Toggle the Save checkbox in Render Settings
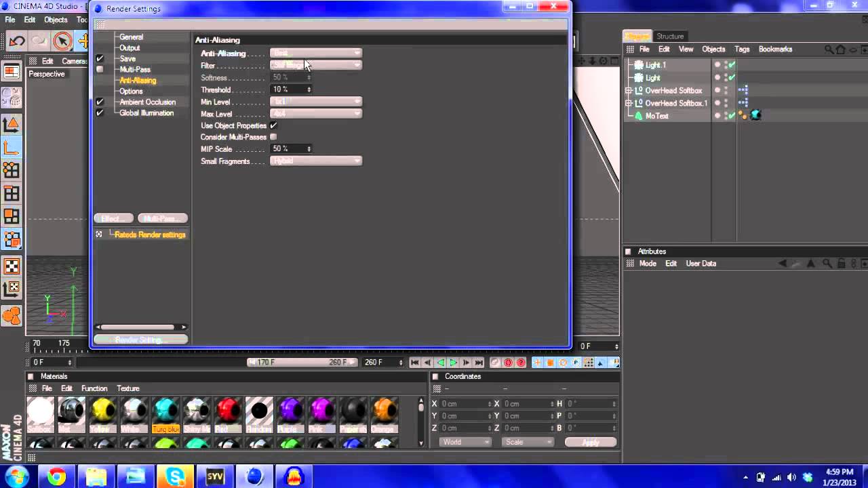The image size is (868, 488). [100, 59]
